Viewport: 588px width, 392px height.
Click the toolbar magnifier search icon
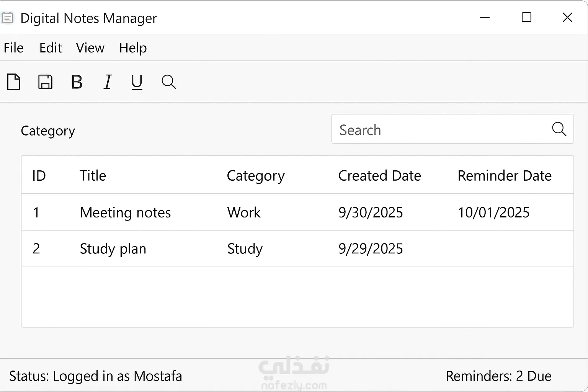click(168, 82)
